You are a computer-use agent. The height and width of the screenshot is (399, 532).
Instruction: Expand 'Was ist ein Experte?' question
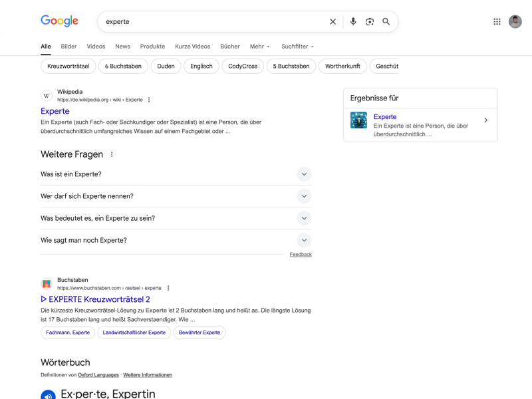click(176, 174)
